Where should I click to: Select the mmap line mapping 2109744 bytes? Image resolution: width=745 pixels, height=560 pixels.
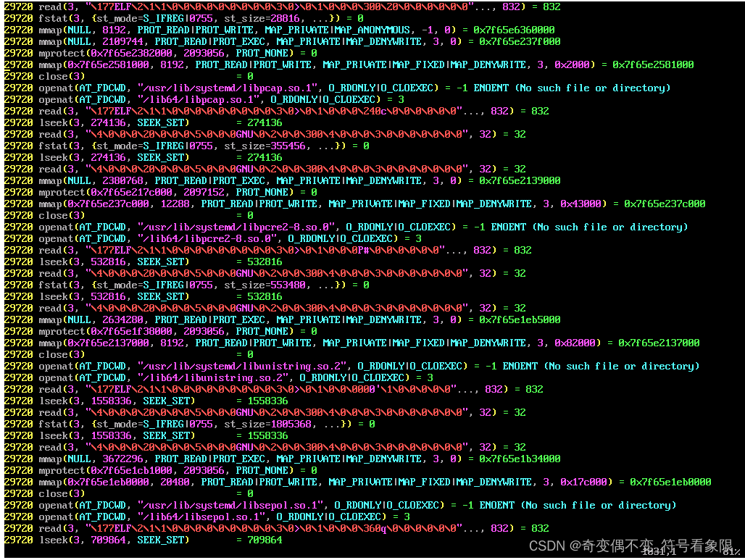pyautogui.click(x=282, y=42)
